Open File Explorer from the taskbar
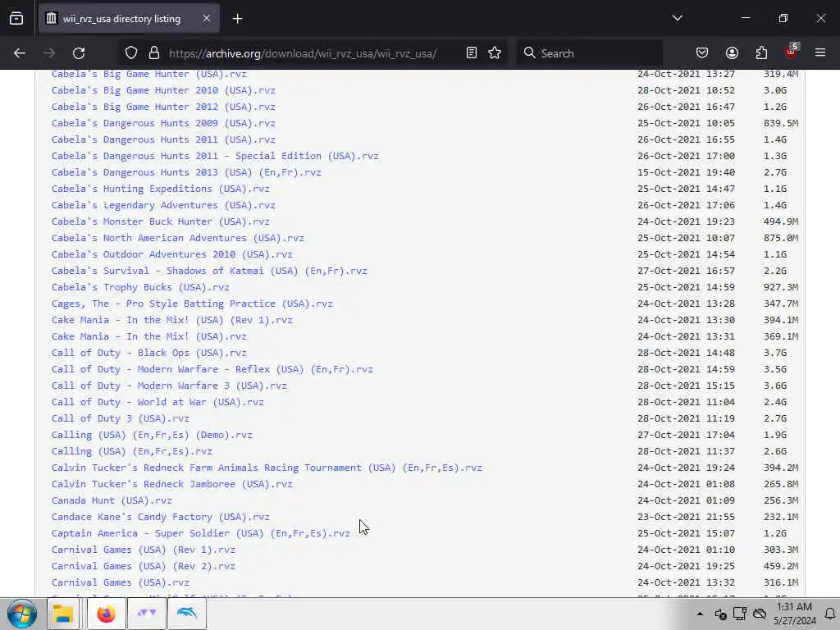Screen dimensions: 840x630 point(63,614)
